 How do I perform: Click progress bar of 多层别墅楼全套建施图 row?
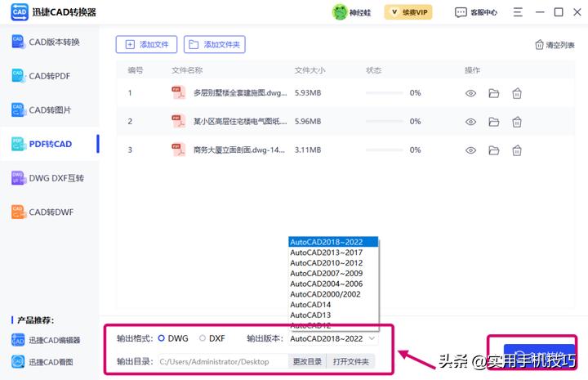(x=385, y=92)
